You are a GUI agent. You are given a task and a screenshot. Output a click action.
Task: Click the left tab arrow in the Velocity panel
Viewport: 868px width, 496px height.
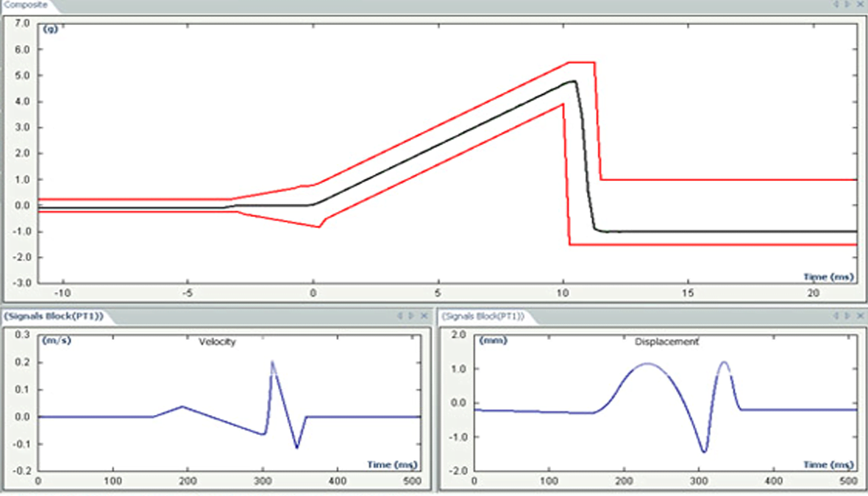tap(400, 316)
